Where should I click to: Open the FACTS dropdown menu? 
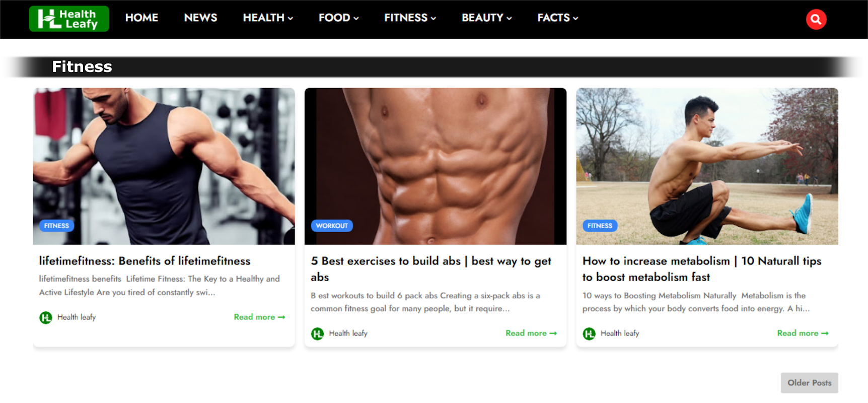557,18
